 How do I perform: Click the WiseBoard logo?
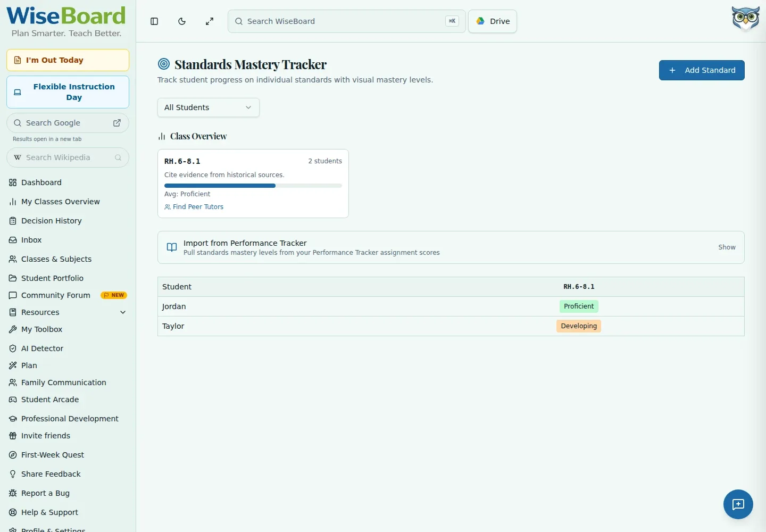pos(66,21)
